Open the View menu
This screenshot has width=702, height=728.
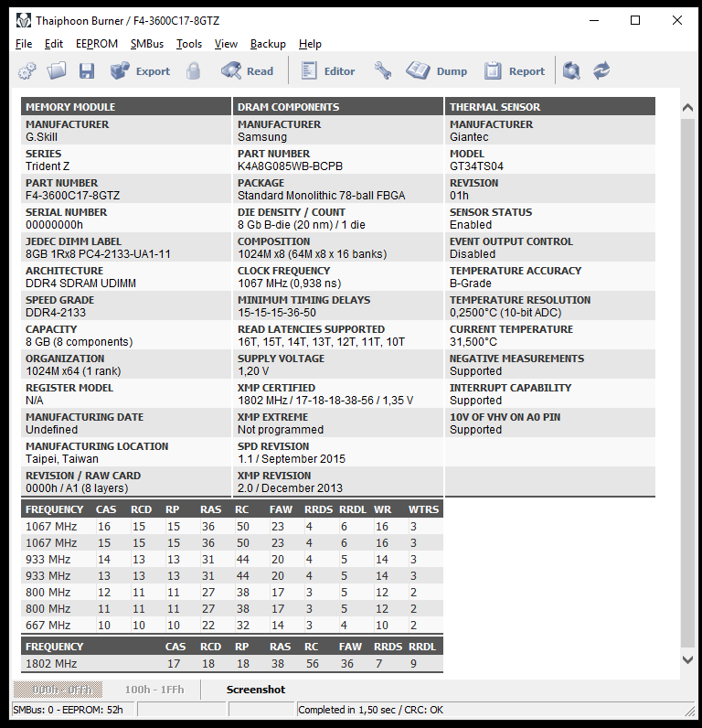[x=226, y=44]
